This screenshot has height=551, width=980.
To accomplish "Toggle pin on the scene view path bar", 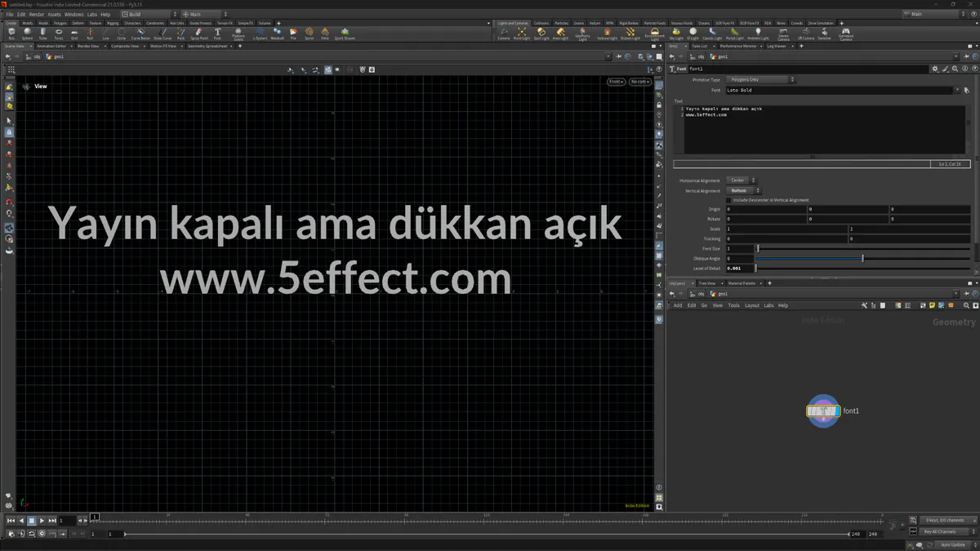I will pyautogui.click(x=618, y=57).
